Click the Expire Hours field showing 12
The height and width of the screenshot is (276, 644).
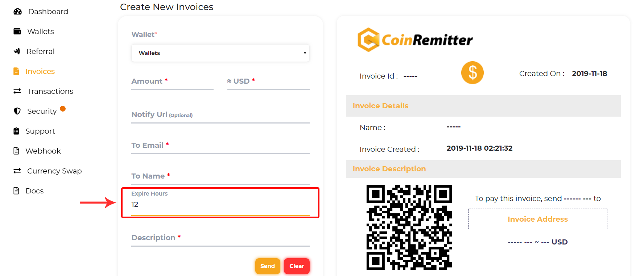[x=220, y=204]
